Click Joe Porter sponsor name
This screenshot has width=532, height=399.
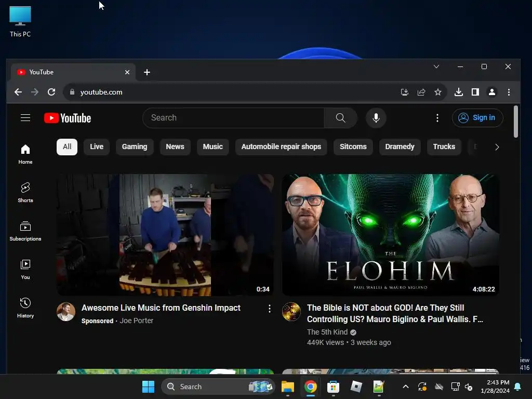tap(137, 321)
